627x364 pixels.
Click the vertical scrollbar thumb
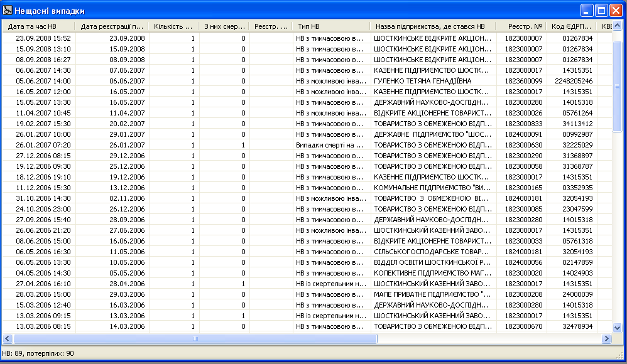[x=617, y=87]
